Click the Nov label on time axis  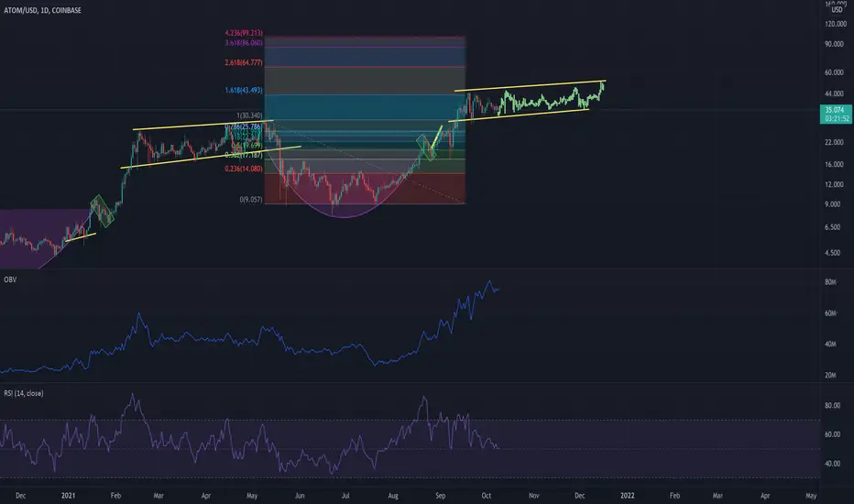pyautogui.click(x=533, y=496)
